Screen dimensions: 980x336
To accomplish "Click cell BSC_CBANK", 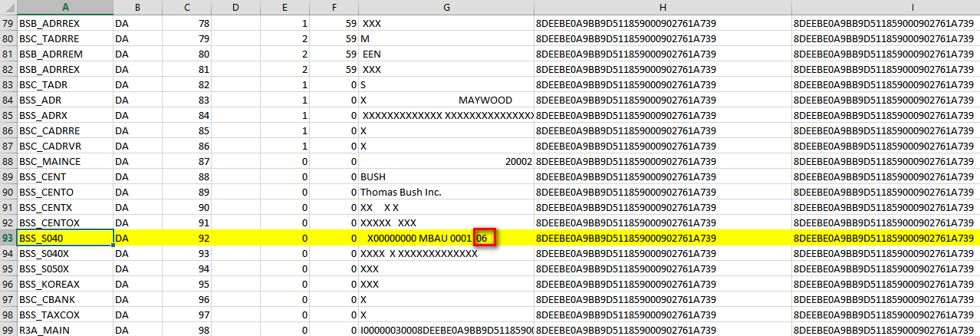I will 65,300.
